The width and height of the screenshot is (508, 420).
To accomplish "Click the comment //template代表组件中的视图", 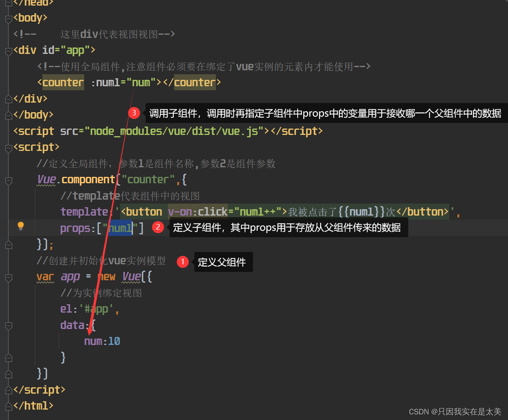I will click(x=130, y=196).
